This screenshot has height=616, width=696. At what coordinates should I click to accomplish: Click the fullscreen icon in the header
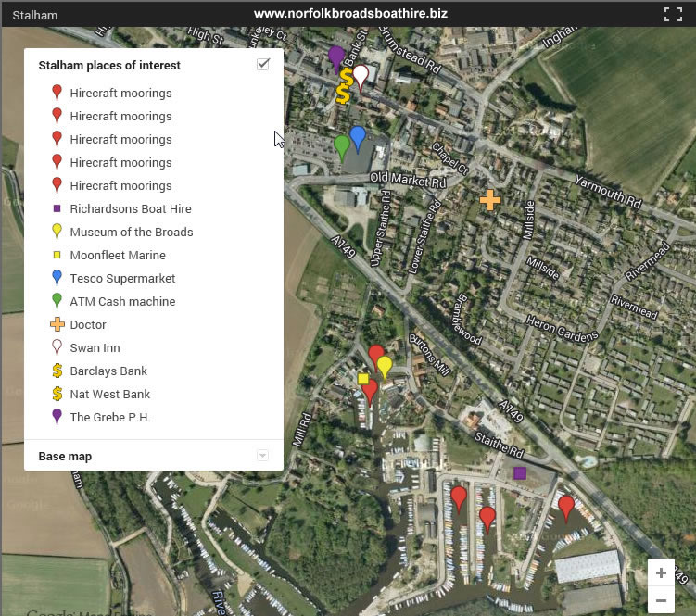tap(672, 14)
